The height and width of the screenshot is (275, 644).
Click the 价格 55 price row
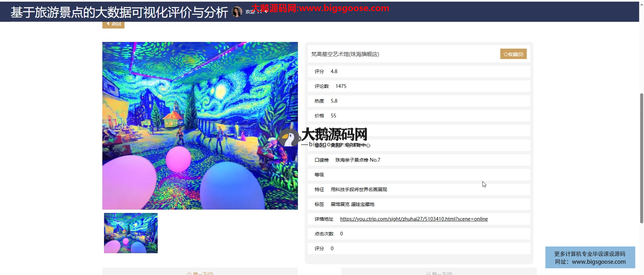tap(419, 116)
